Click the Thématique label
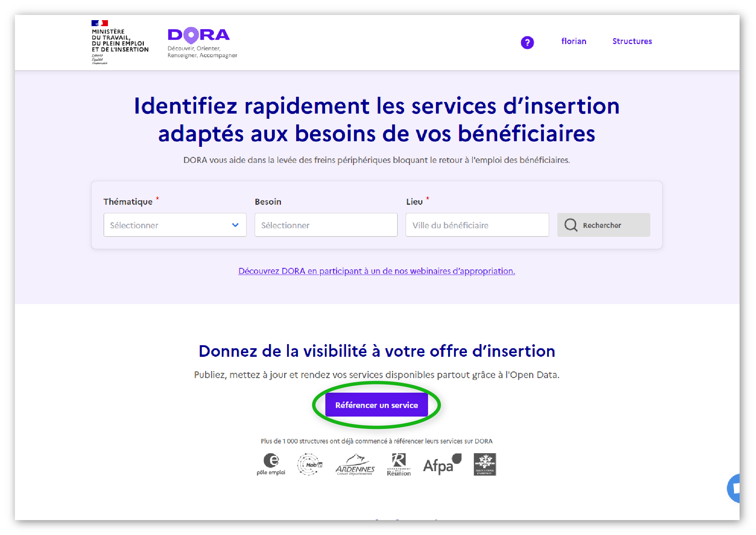The width and height of the screenshot is (756, 535). click(128, 202)
